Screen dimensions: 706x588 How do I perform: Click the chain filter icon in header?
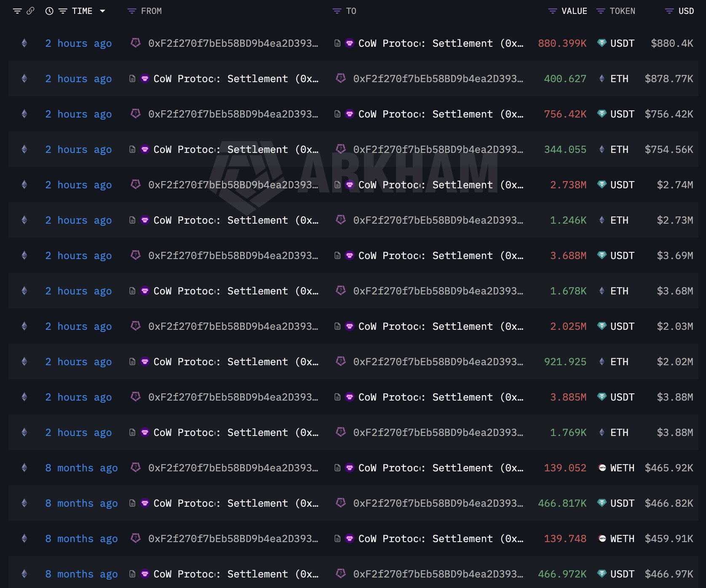pyautogui.click(x=17, y=11)
